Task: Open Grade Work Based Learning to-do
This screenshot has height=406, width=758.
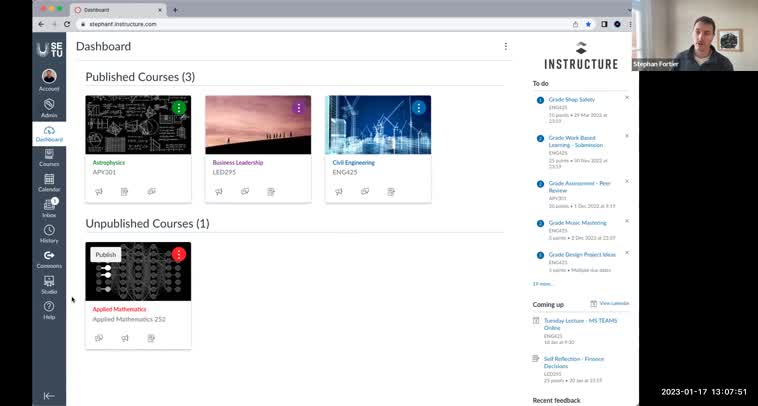Action: point(575,142)
